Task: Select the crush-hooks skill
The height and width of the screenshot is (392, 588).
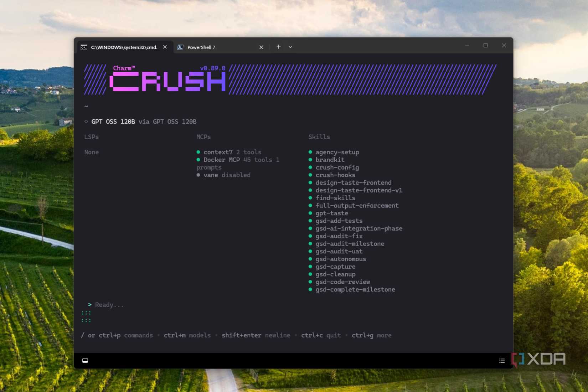Action: [x=332, y=175]
